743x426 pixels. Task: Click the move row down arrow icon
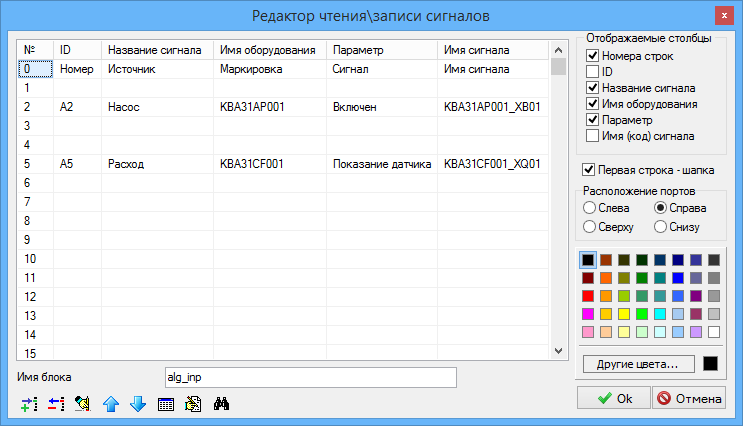pyautogui.click(x=138, y=404)
